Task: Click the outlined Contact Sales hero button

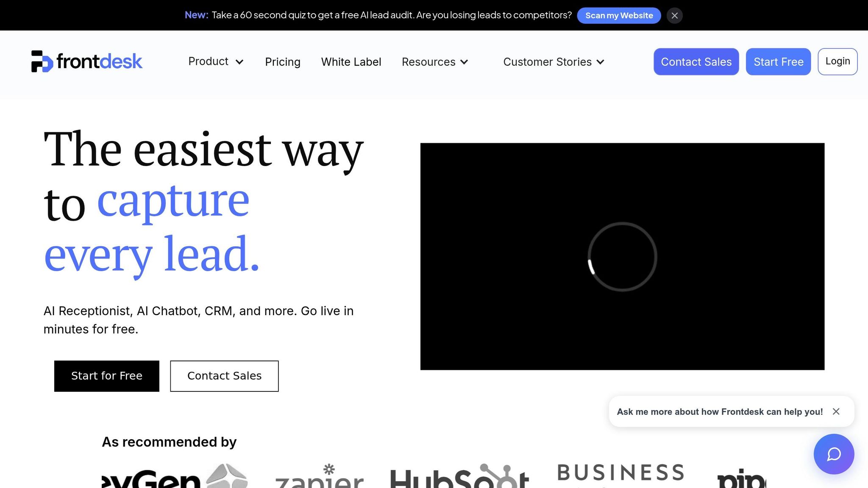Action: [224, 376]
